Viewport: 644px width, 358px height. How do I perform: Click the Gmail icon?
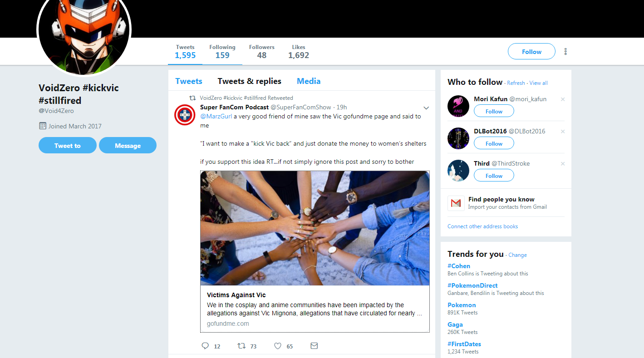[456, 203]
